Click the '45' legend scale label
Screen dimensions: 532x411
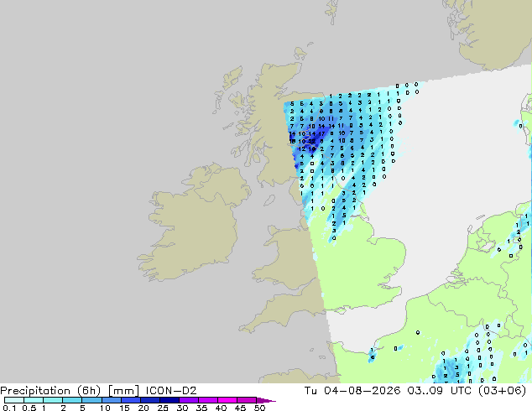(x=241, y=408)
